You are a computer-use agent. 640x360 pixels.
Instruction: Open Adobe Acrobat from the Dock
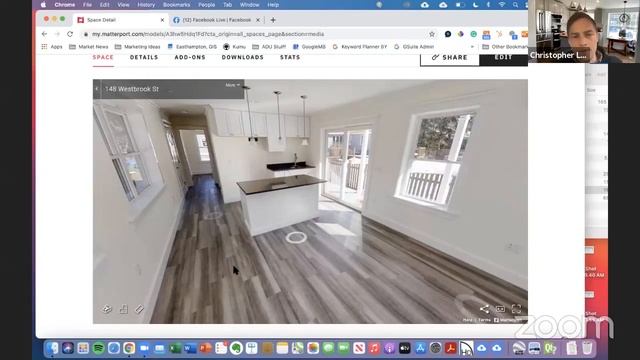click(451, 348)
